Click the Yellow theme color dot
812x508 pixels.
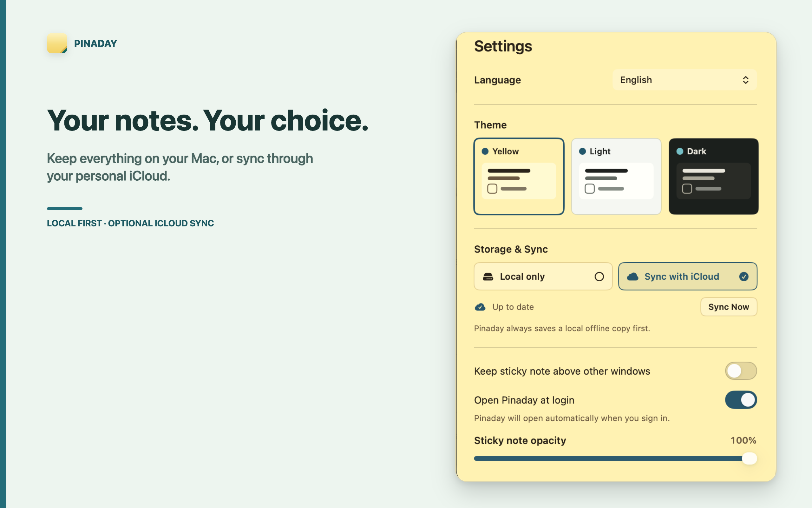tap(485, 151)
